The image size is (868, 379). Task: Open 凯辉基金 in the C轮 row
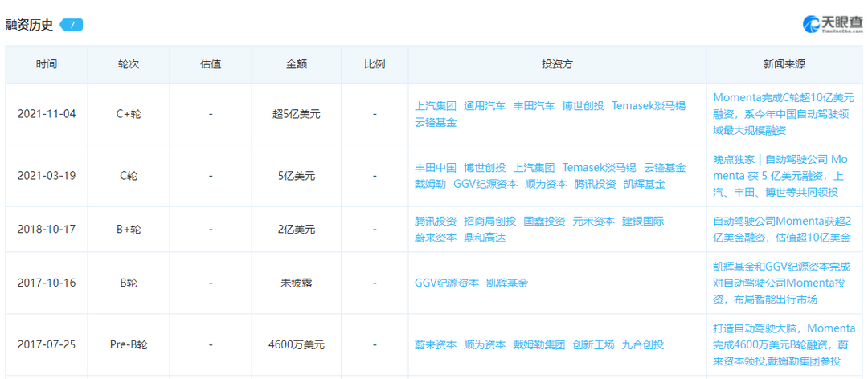tap(645, 184)
